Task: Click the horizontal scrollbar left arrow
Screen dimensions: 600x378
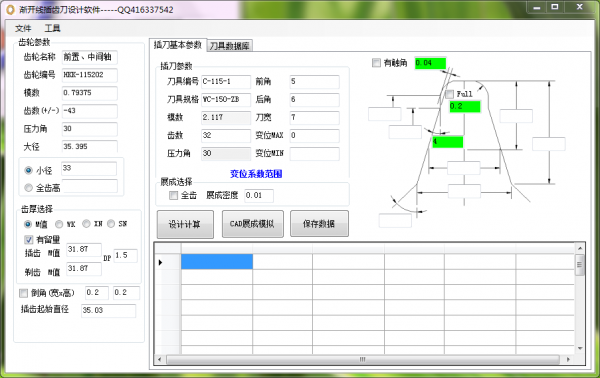Action: pyautogui.click(x=160, y=359)
